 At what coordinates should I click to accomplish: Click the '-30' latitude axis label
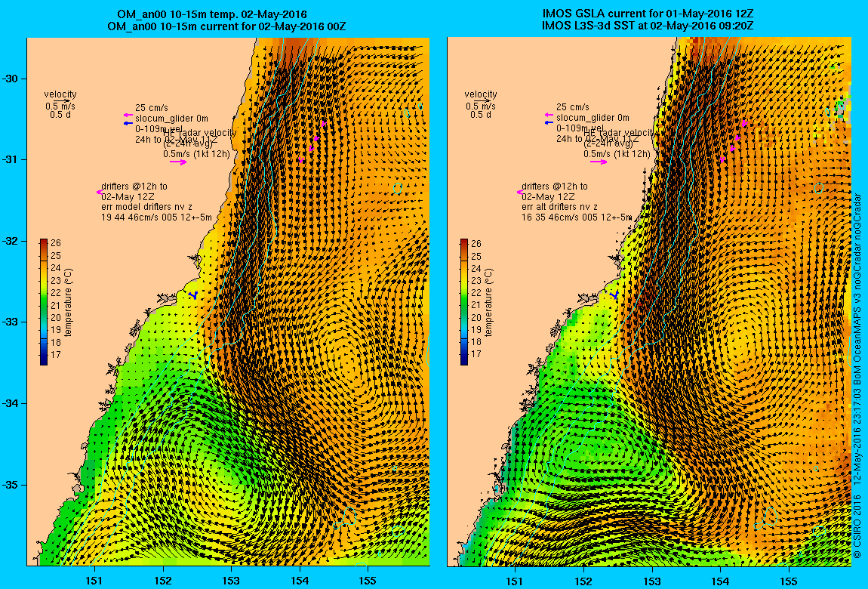[x=11, y=79]
